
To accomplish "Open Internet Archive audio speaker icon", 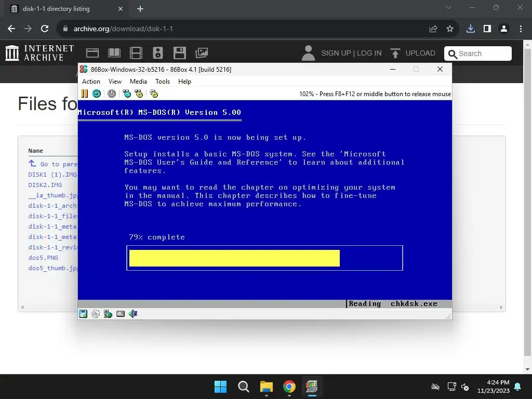I will pyautogui.click(x=158, y=53).
